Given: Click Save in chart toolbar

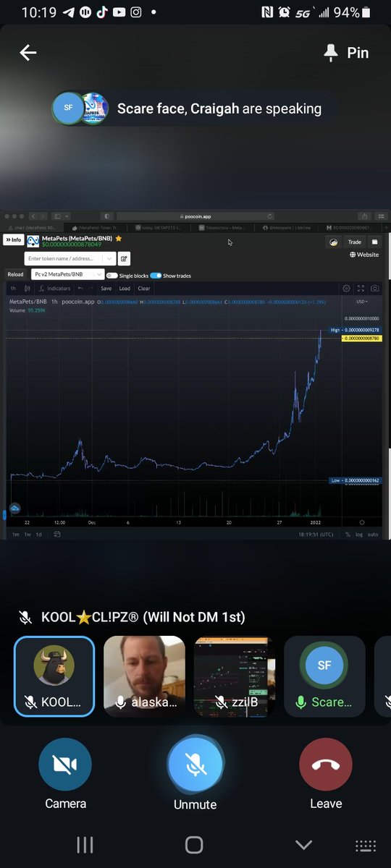Looking at the screenshot, I should coord(106,289).
